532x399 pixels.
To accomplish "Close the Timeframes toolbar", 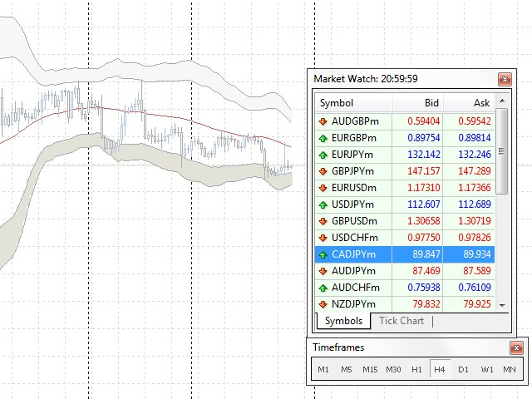I will coord(515,347).
